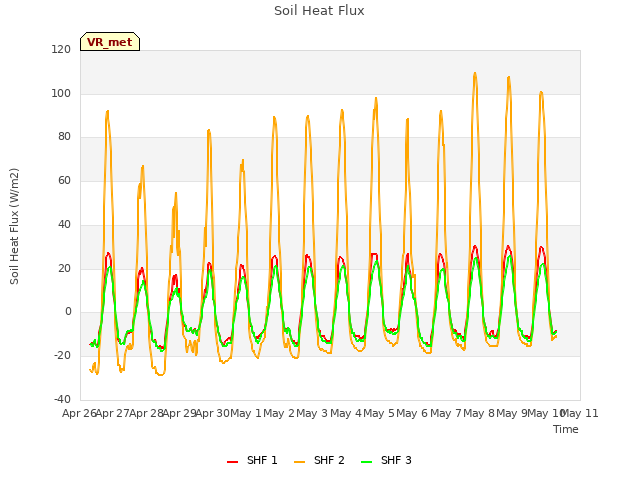Click the May 8 x-axis label
The height and width of the screenshot is (480, 640).
pos(479,413)
